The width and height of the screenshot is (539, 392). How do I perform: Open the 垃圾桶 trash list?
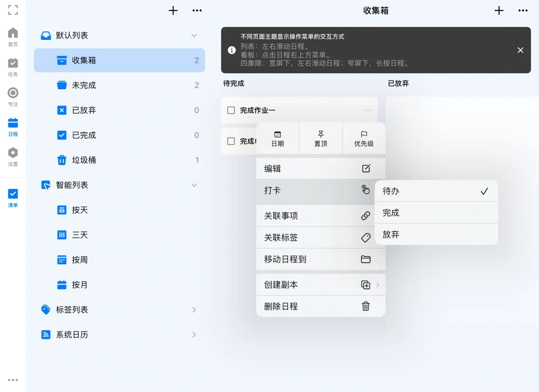tap(84, 160)
